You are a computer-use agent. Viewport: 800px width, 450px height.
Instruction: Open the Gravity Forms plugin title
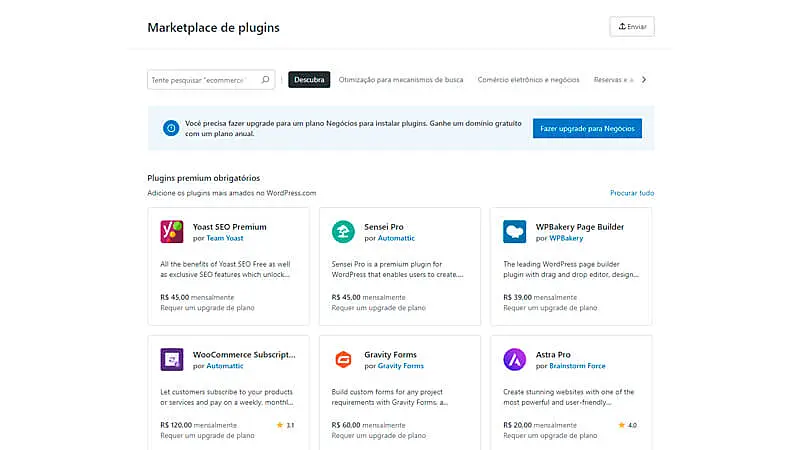(390, 354)
